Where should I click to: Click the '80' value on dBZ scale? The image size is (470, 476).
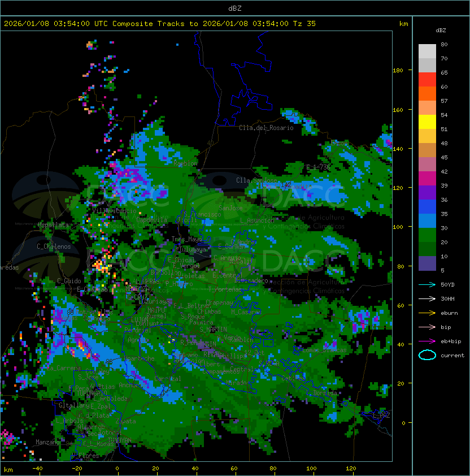click(x=444, y=44)
